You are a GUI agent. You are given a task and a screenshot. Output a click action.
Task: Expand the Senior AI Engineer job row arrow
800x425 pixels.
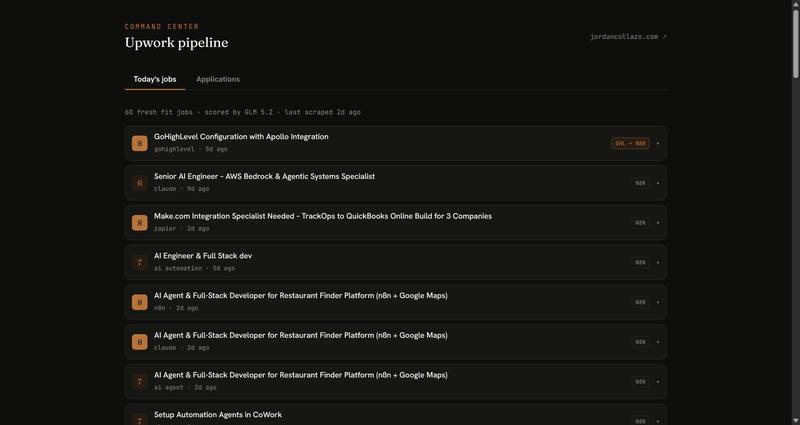[658, 183]
